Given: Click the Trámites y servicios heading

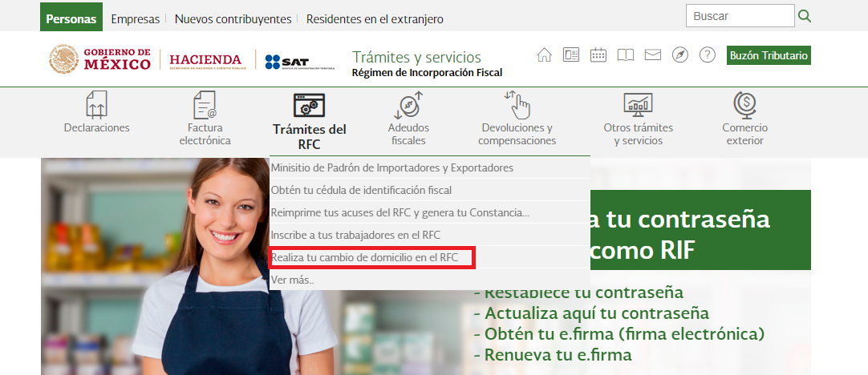Looking at the screenshot, I should tap(417, 57).
